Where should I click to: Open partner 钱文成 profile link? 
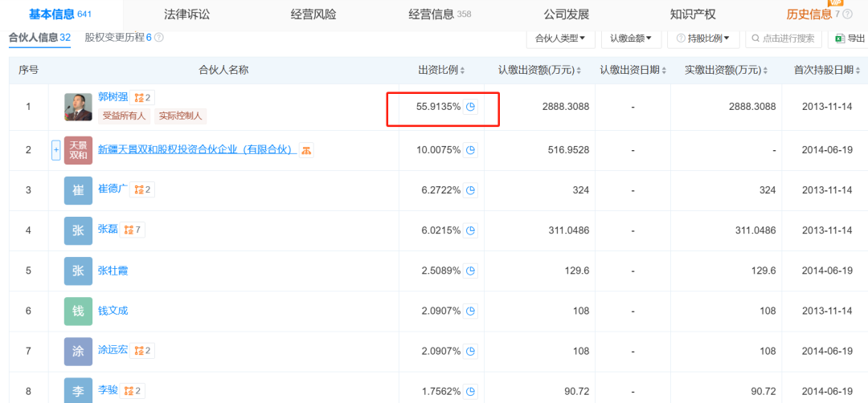113,310
